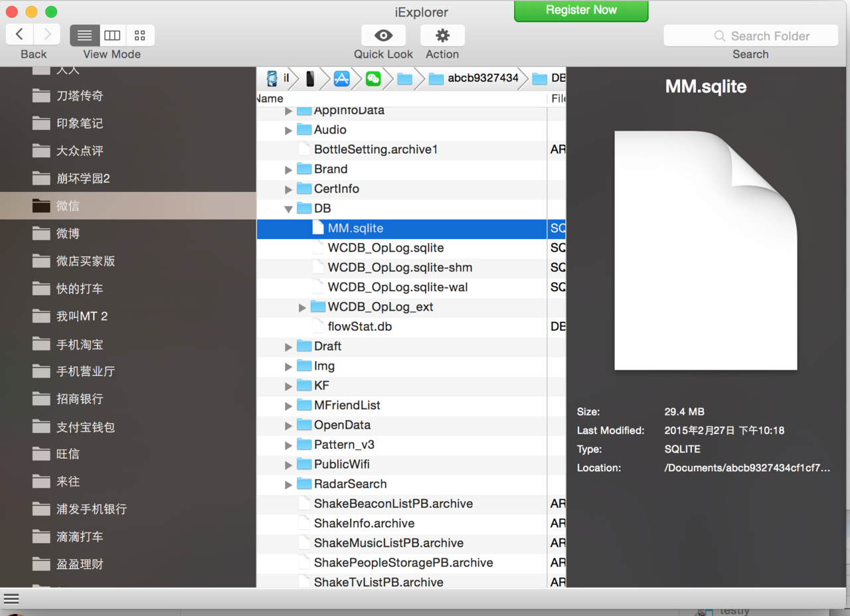Select the MM.sqlite file row

(x=411, y=228)
